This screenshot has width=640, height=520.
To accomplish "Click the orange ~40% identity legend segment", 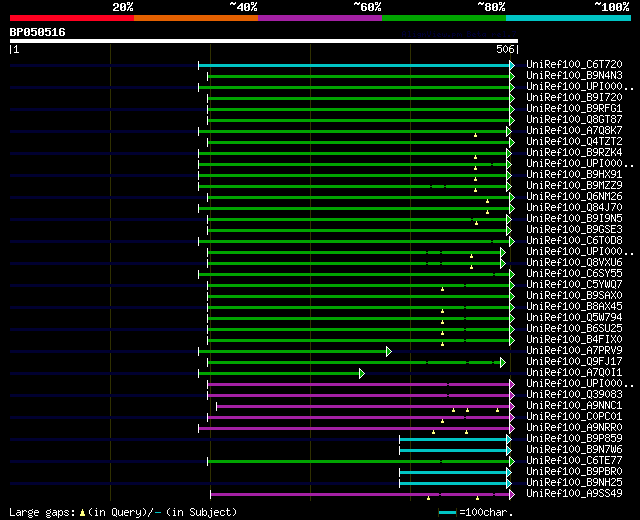I will (196, 18).
